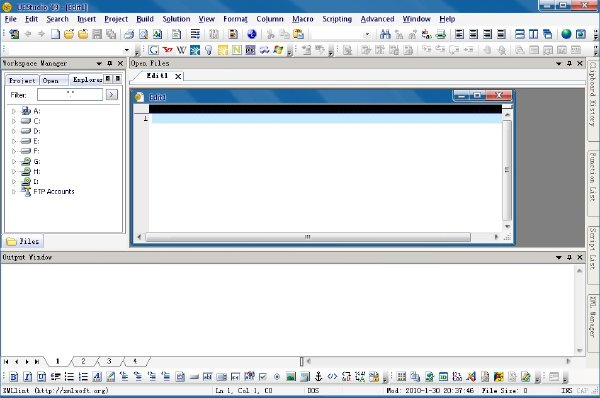
Task: Click the Paste clipboard icon
Action: point(298,34)
